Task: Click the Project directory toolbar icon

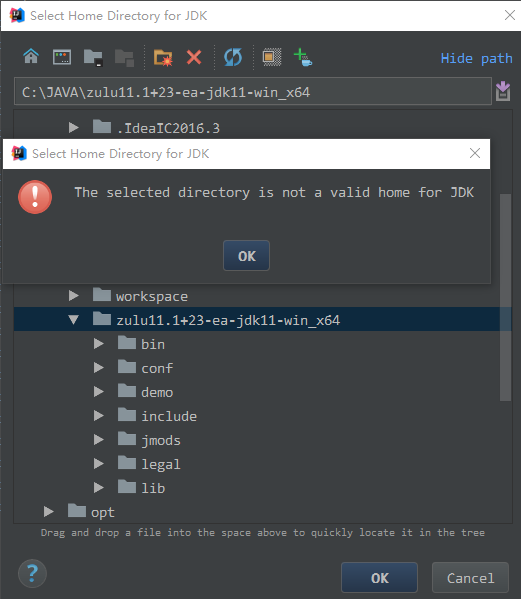Action: (x=93, y=58)
